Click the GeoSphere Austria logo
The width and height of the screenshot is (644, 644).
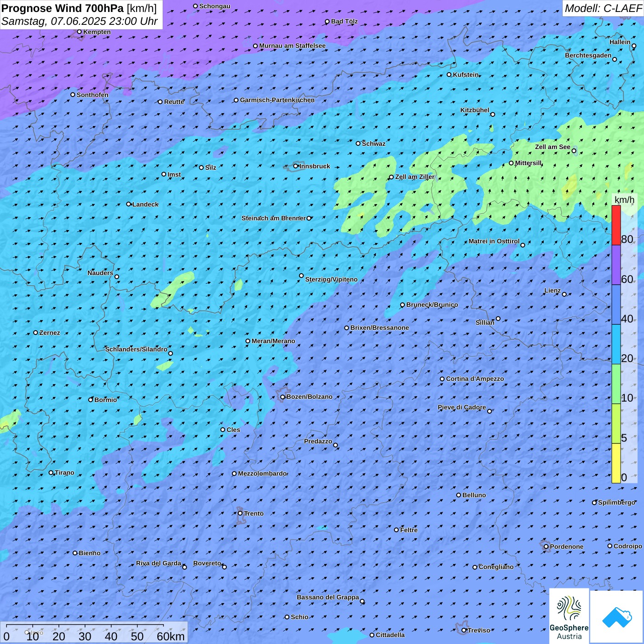point(569,616)
